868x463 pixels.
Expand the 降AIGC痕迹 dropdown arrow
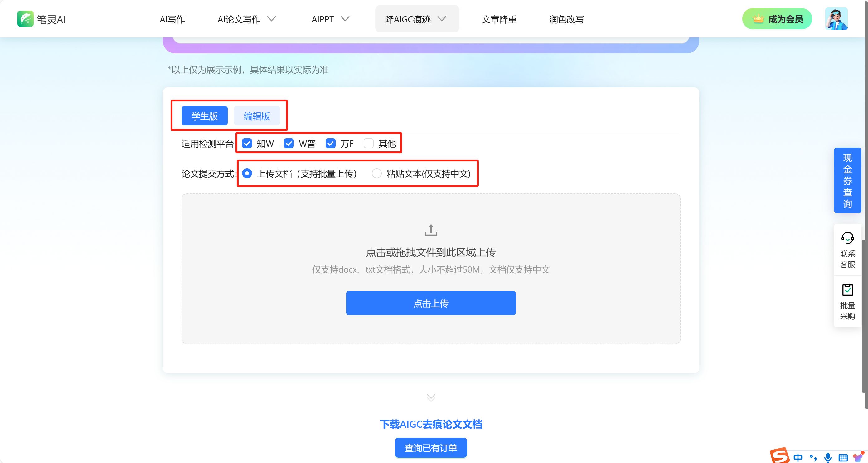[442, 19]
